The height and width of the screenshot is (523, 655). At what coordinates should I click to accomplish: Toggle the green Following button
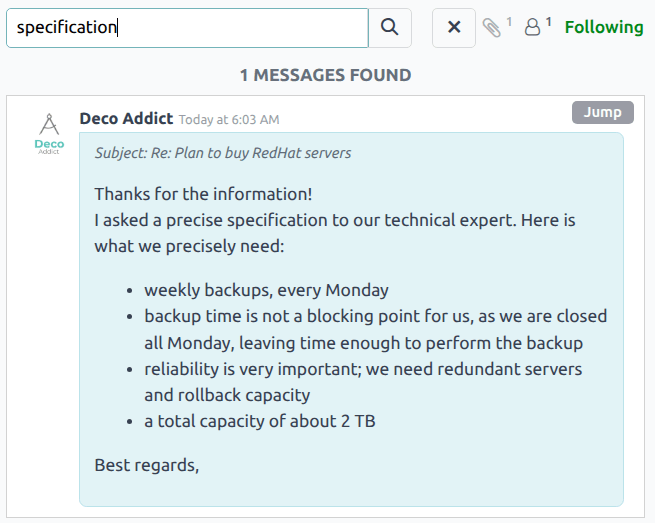click(x=604, y=27)
